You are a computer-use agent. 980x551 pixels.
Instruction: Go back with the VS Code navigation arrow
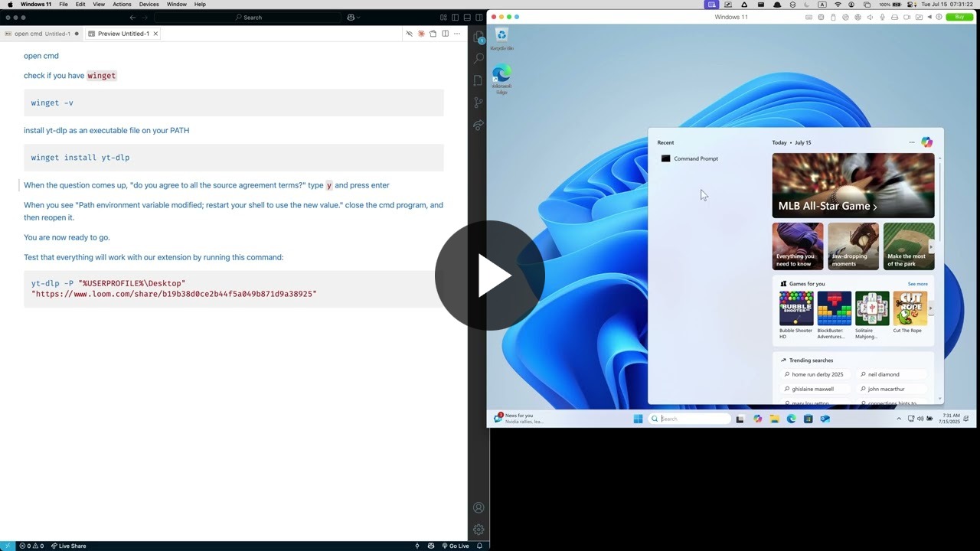(x=133, y=17)
